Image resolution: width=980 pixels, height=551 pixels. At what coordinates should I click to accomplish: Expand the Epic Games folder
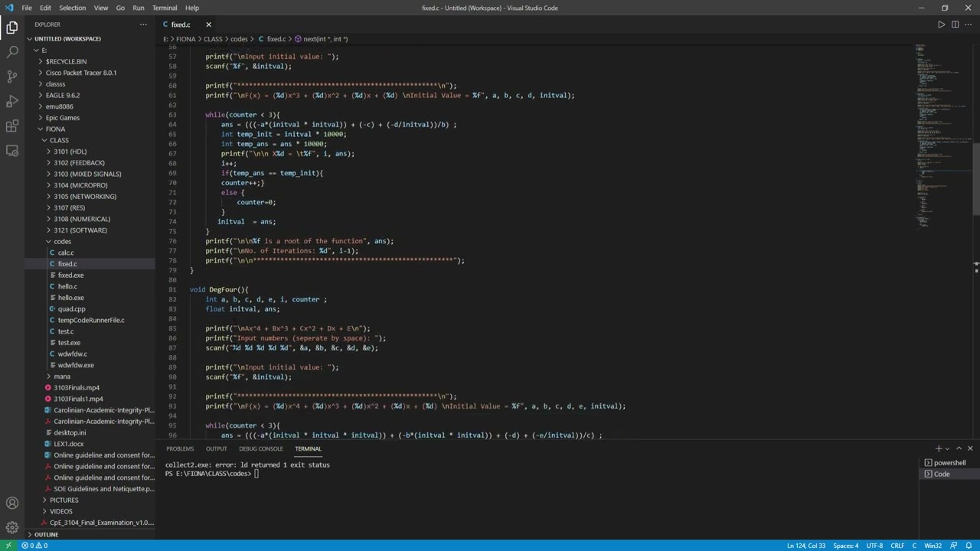62,118
